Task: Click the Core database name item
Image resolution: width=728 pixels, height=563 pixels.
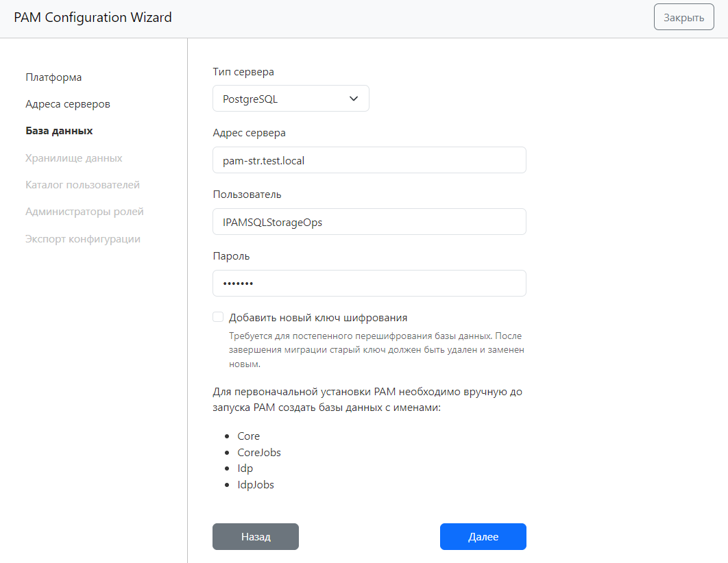Action: pyautogui.click(x=249, y=436)
